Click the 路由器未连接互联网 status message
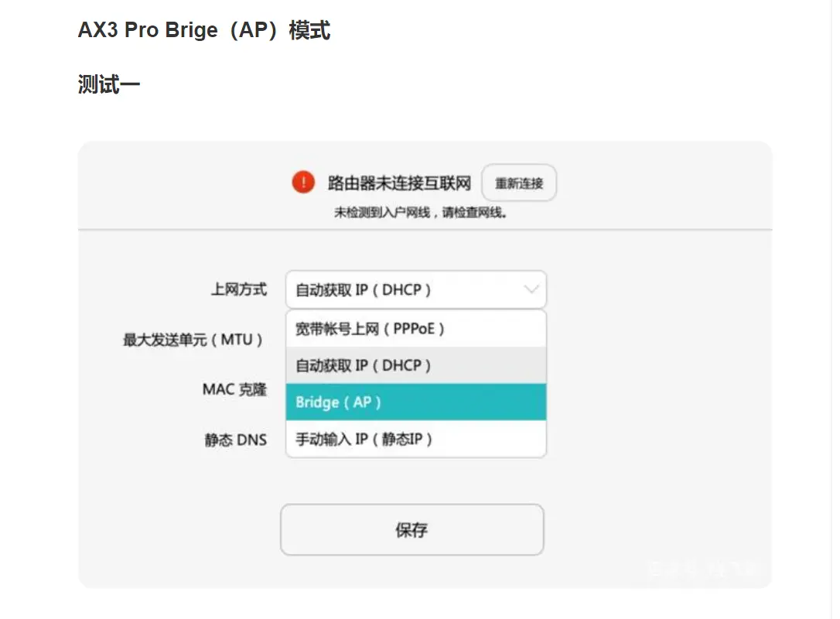 click(x=399, y=183)
